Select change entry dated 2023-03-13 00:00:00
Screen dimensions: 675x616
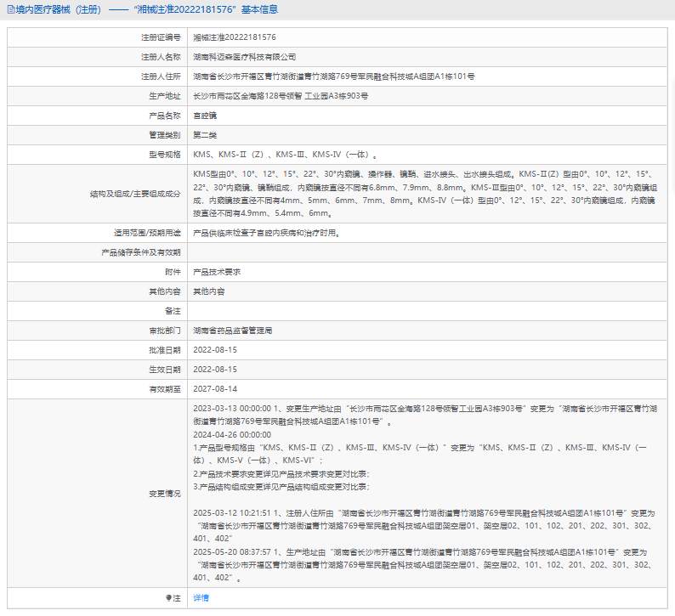(x=425, y=415)
